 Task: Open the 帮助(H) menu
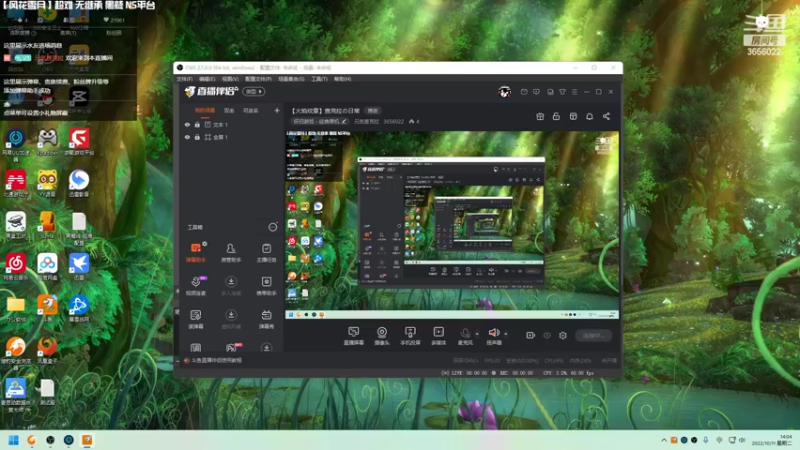point(342,79)
